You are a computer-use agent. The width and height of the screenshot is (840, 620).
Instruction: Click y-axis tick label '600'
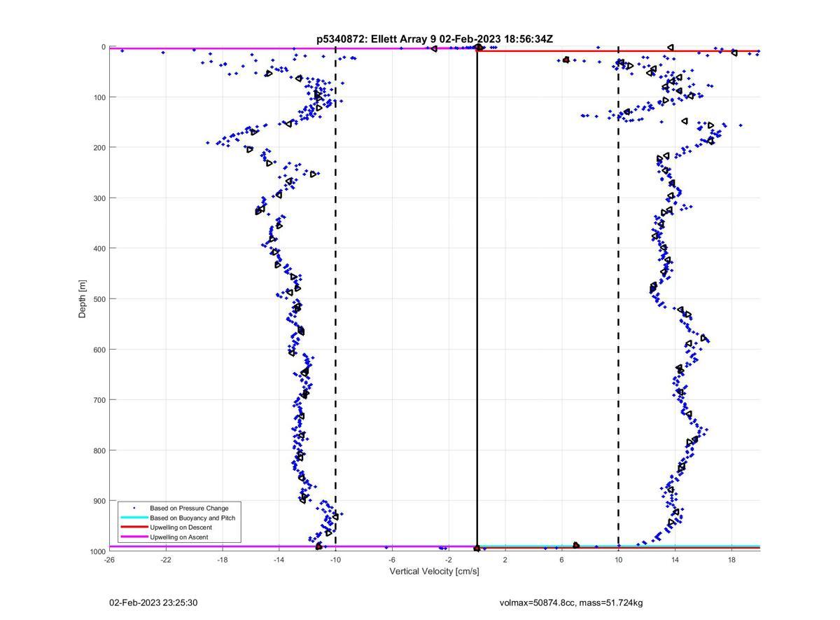coord(99,350)
